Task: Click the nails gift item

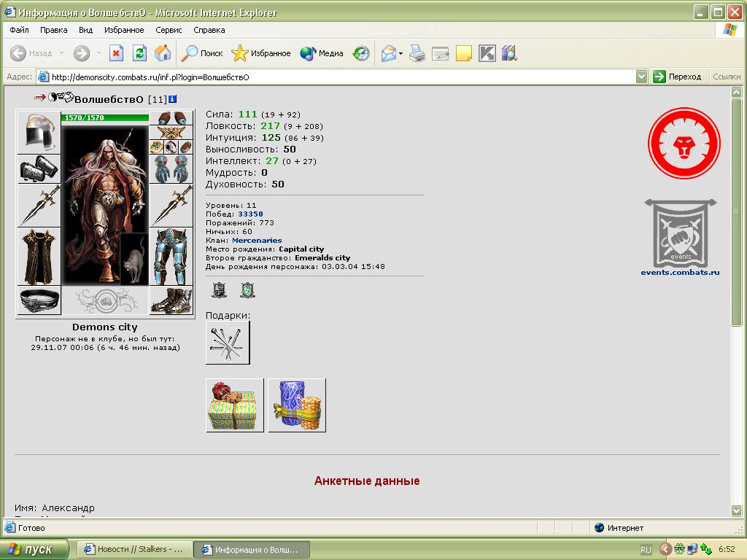Action: pos(228,343)
